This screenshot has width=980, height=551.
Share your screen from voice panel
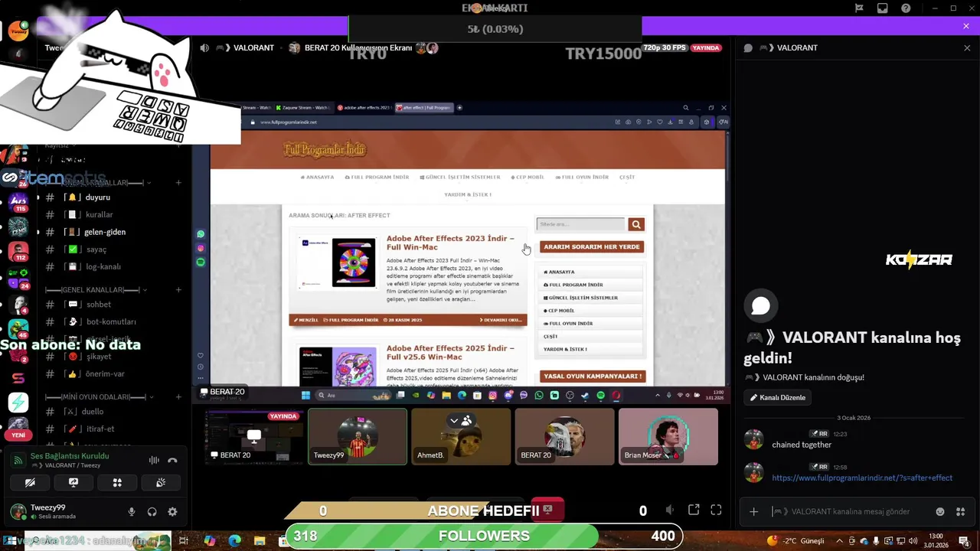coord(73,483)
